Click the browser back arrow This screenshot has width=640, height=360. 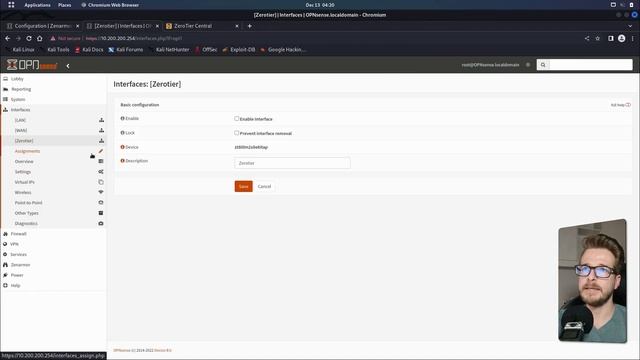[8, 38]
